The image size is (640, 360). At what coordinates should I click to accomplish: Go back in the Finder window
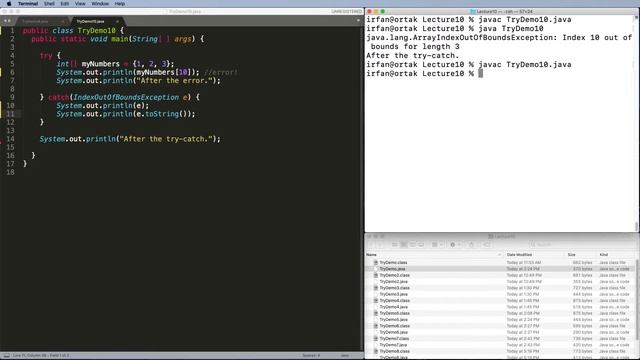pos(371,245)
